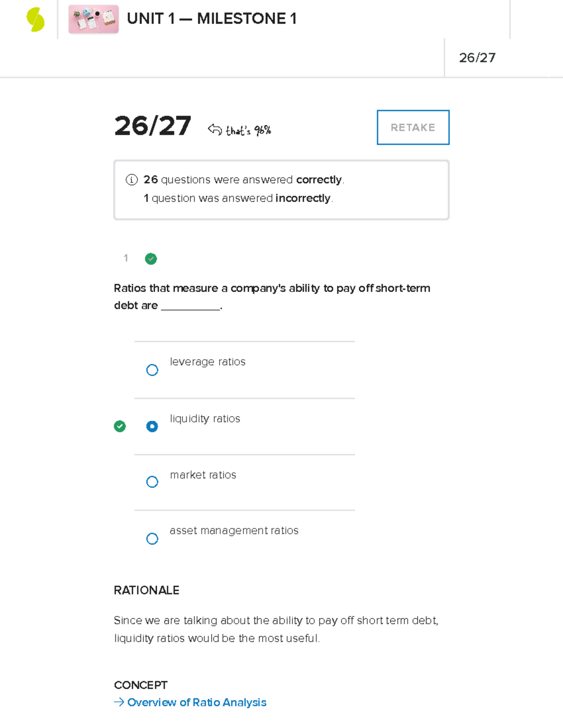Image resolution: width=563 pixels, height=728 pixels.
Task: Click the info icon beside results summary
Action: (131, 180)
